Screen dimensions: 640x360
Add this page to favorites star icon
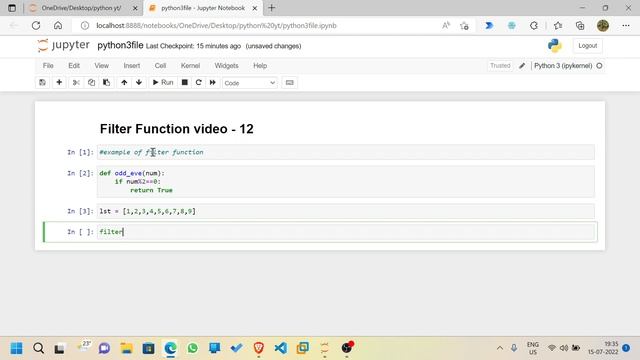(464, 26)
